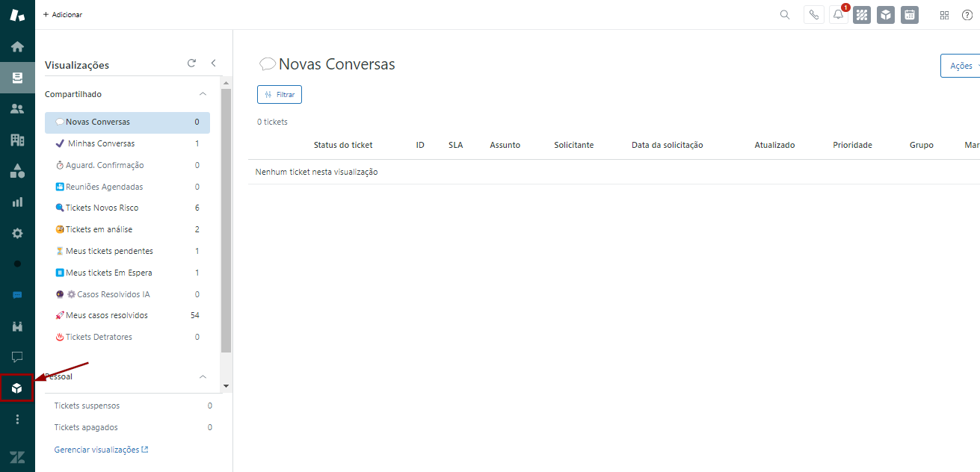
Task: Open the Organizations building icon
Action: [17, 140]
